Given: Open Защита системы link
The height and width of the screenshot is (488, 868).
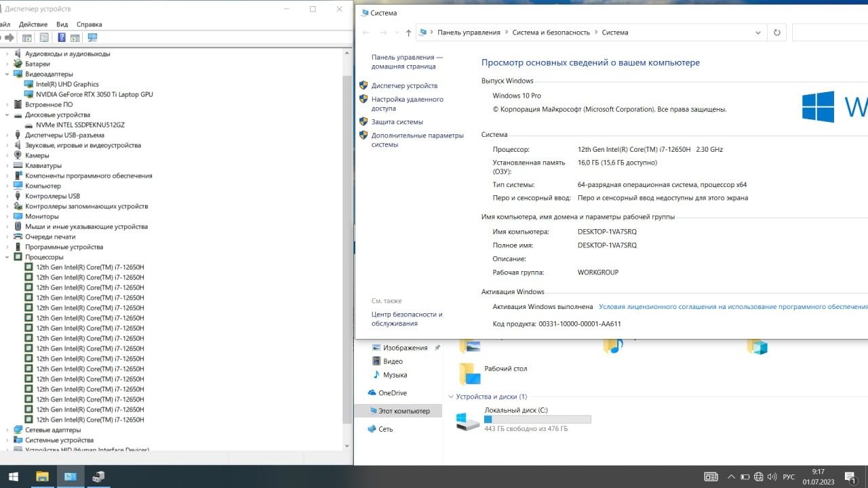Looking at the screenshot, I should [x=397, y=122].
